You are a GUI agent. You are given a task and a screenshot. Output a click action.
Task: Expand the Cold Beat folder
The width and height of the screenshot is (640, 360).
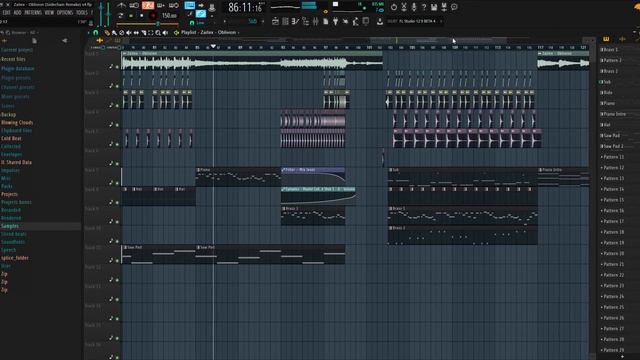pyautogui.click(x=11, y=138)
